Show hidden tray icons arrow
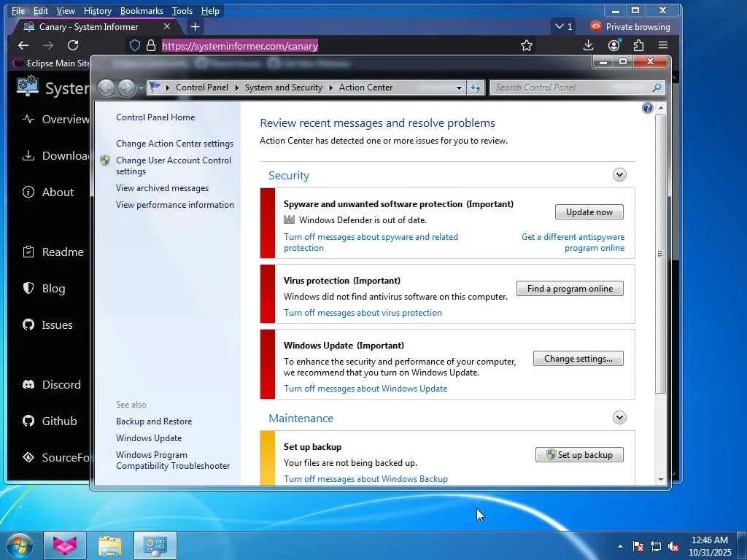The height and width of the screenshot is (560, 747). pyautogui.click(x=620, y=546)
